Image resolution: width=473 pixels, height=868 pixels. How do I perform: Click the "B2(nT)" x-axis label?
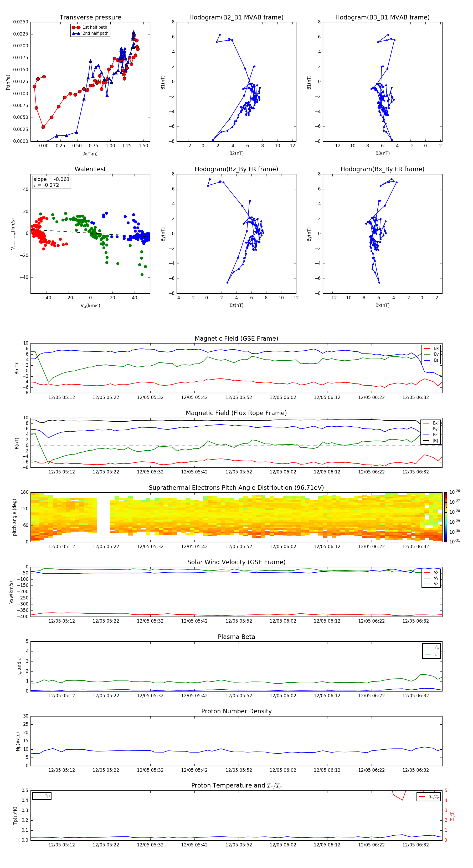pos(236,153)
